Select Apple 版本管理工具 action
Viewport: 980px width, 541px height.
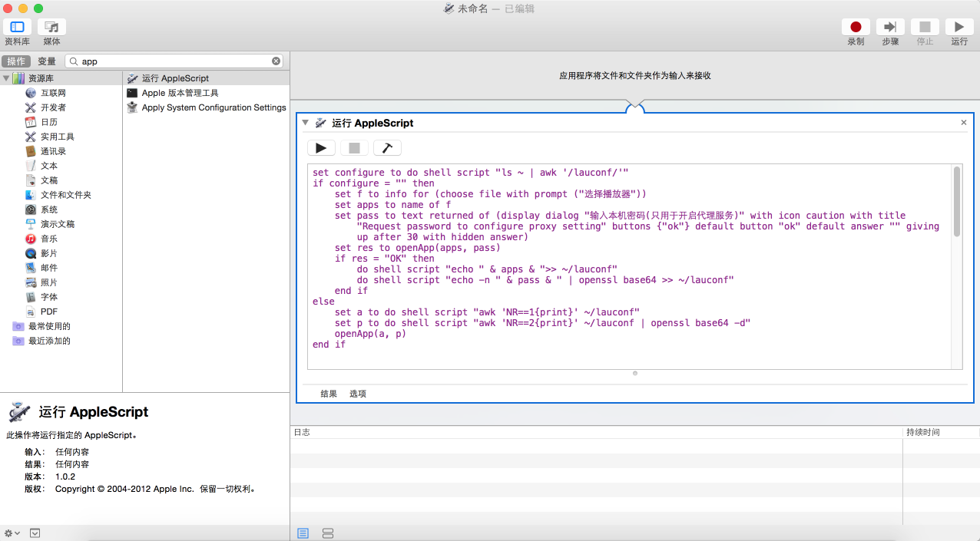point(206,93)
